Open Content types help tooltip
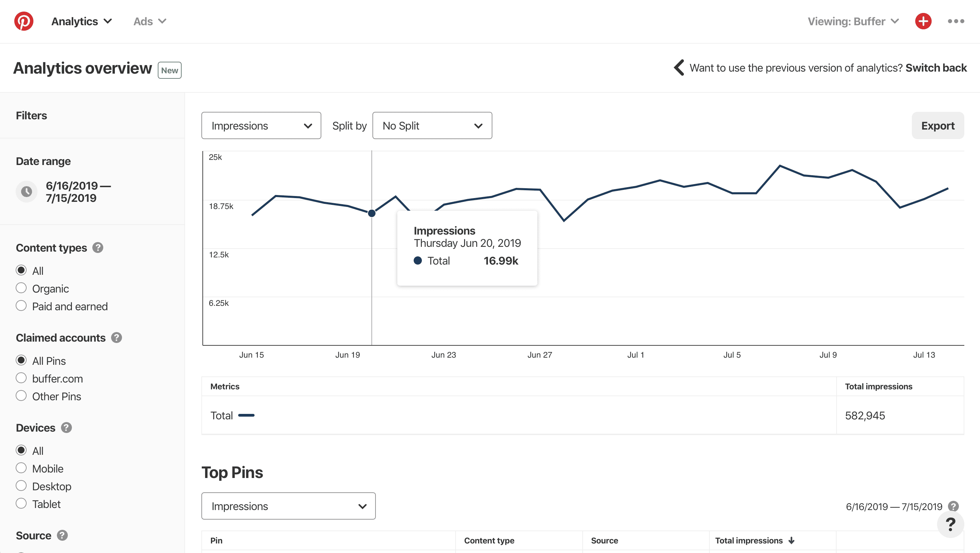980x553 pixels. coord(98,248)
